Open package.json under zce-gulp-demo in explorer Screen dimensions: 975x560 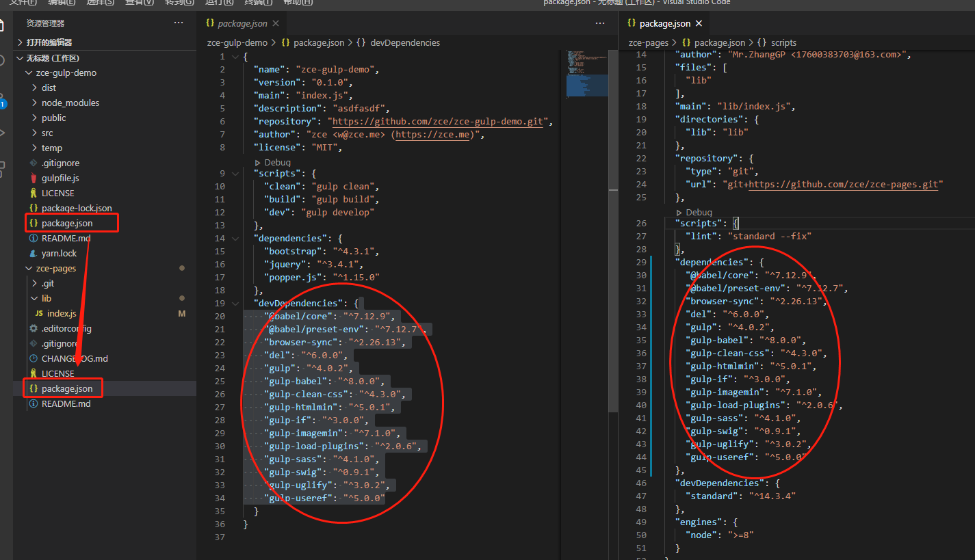tap(67, 223)
